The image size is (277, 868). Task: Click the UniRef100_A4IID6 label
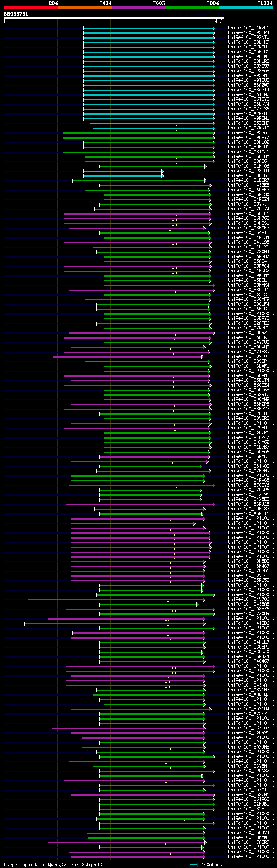click(248, 623)
